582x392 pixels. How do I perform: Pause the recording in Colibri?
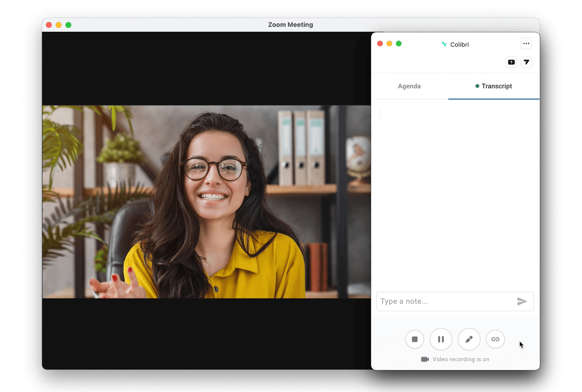click(x=441, y=339)
